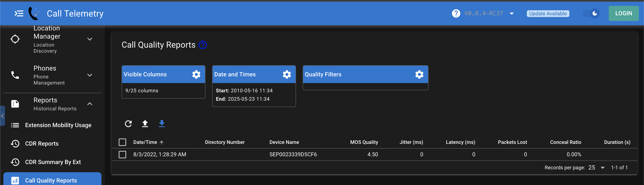
Task: Sort by Jitter (ms) column
Action: pos(411,142)
